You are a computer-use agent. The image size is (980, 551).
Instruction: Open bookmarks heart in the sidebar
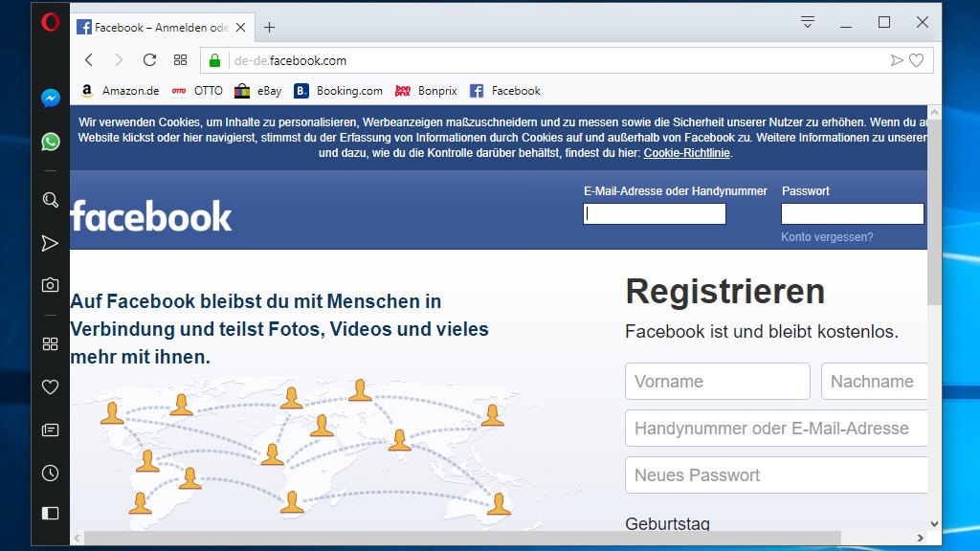51,386
